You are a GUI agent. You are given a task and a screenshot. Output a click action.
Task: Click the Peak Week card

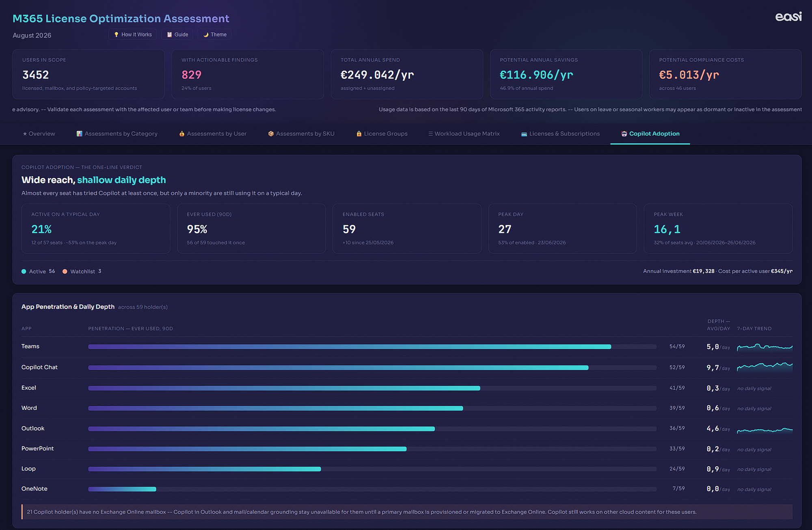pos(718,229)
